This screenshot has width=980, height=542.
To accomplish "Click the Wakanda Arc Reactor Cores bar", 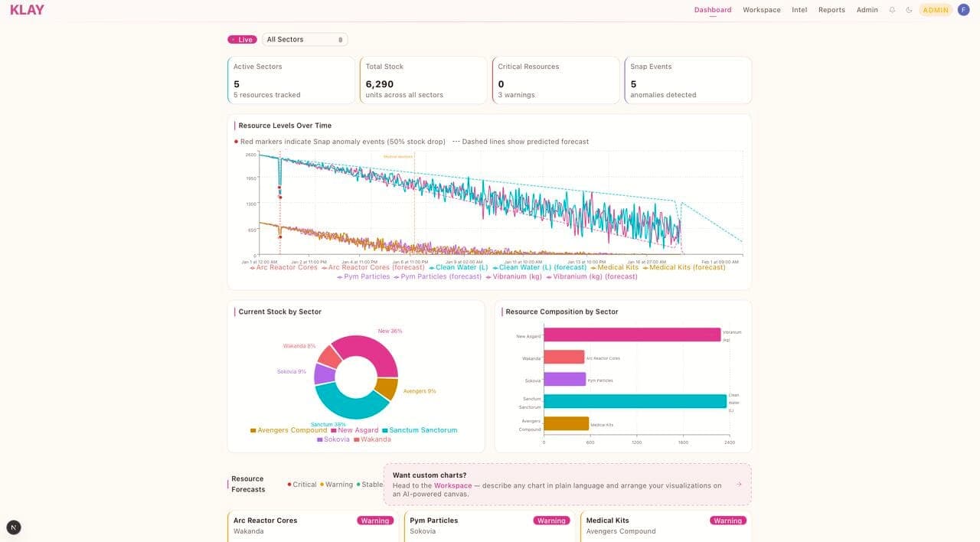I will [x=564, y=357].
